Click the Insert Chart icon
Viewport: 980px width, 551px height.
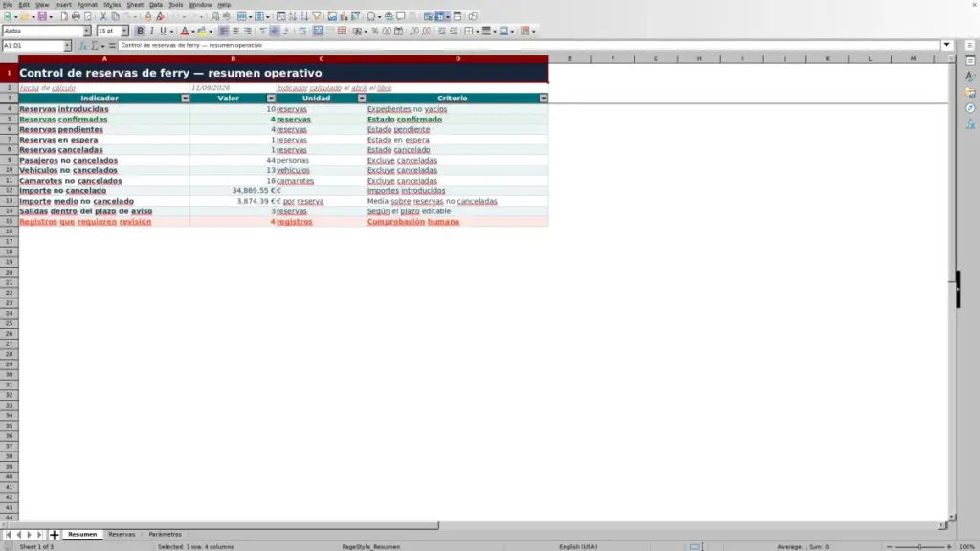tap(344, 17)
